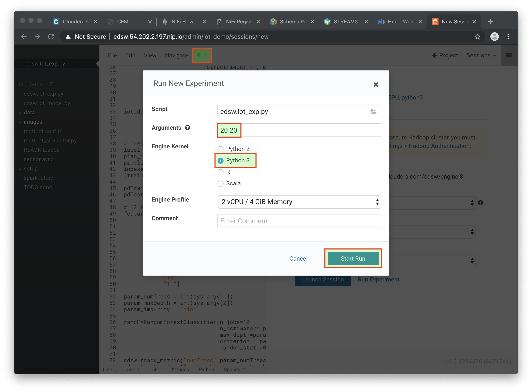Click the browser forward arrow
The width and height of the screenshot is (532, 392).
pyautogui.click(x=37, y=37)
